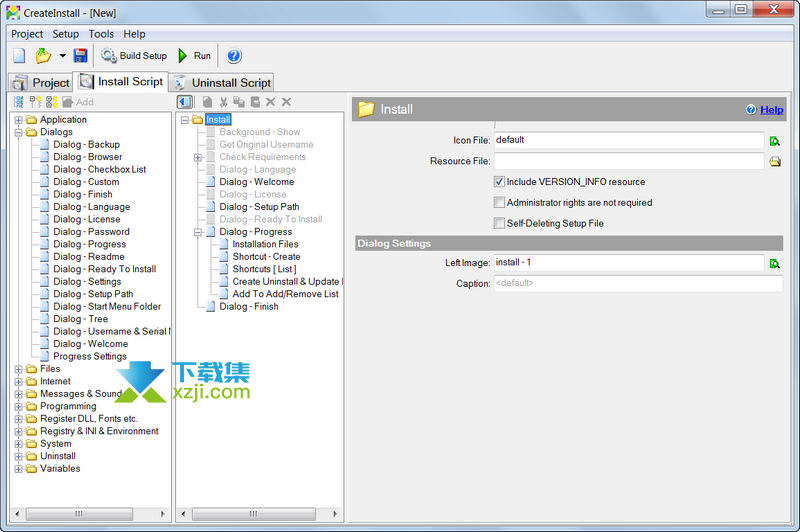The image size is (800, 532).
Task: Collapse the Dialogs folder
Action: 18,133
